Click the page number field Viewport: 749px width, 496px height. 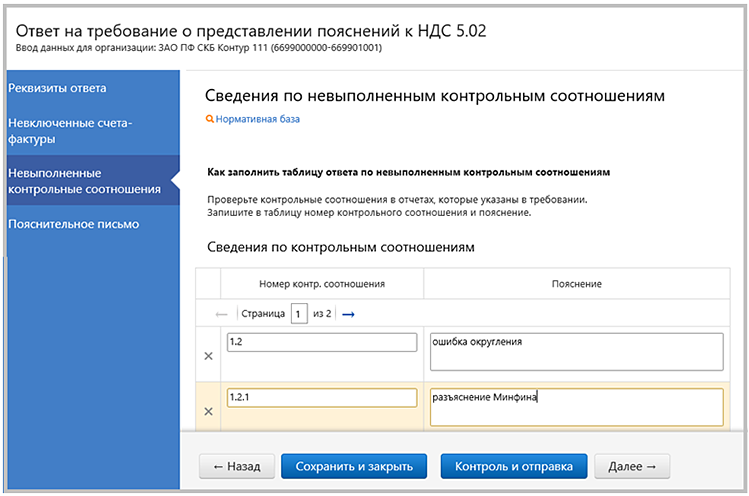299,314
